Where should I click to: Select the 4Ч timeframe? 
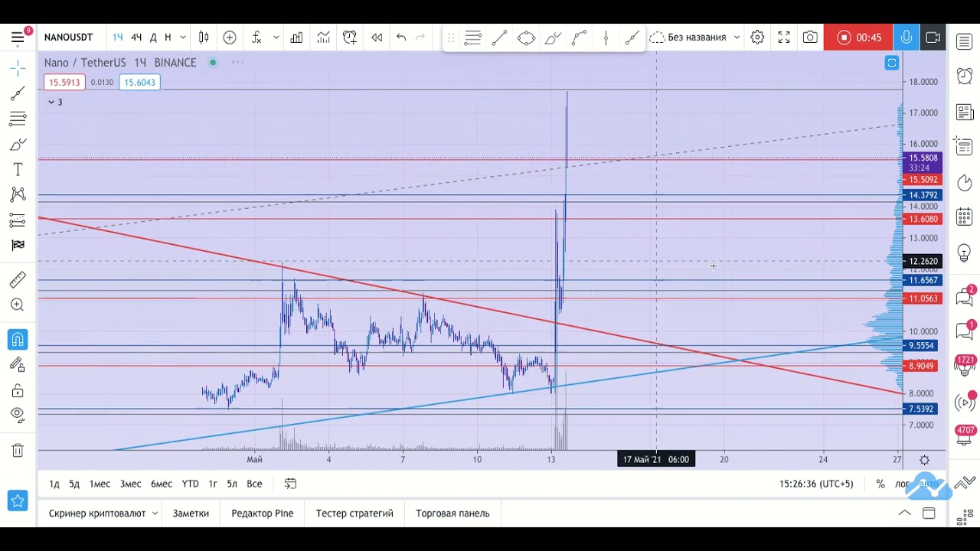[136, 37]
